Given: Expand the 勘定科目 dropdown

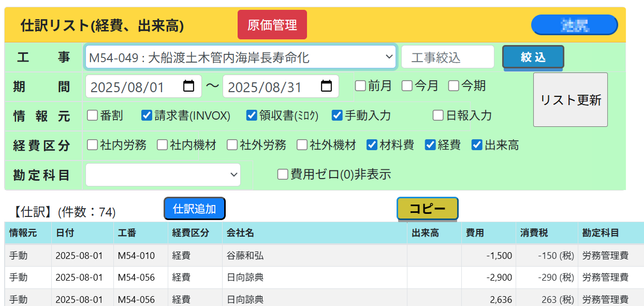Looking at the screenshot, I should click(x=163, y=175).
